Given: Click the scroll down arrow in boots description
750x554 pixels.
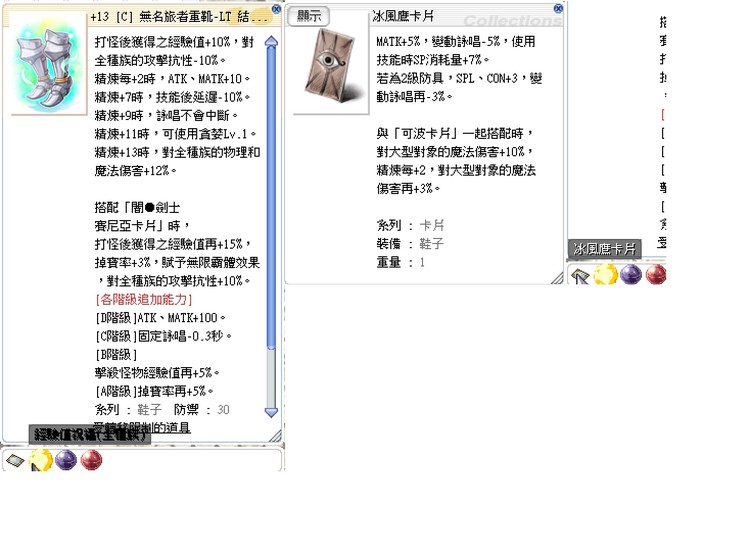Looking at the screenshot, I should 271,411.
